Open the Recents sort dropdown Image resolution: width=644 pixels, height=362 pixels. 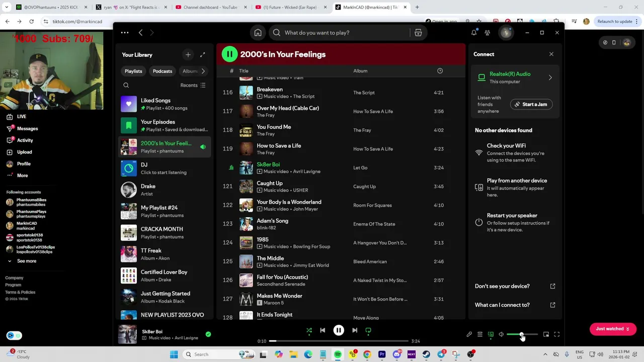coord(193,85)
